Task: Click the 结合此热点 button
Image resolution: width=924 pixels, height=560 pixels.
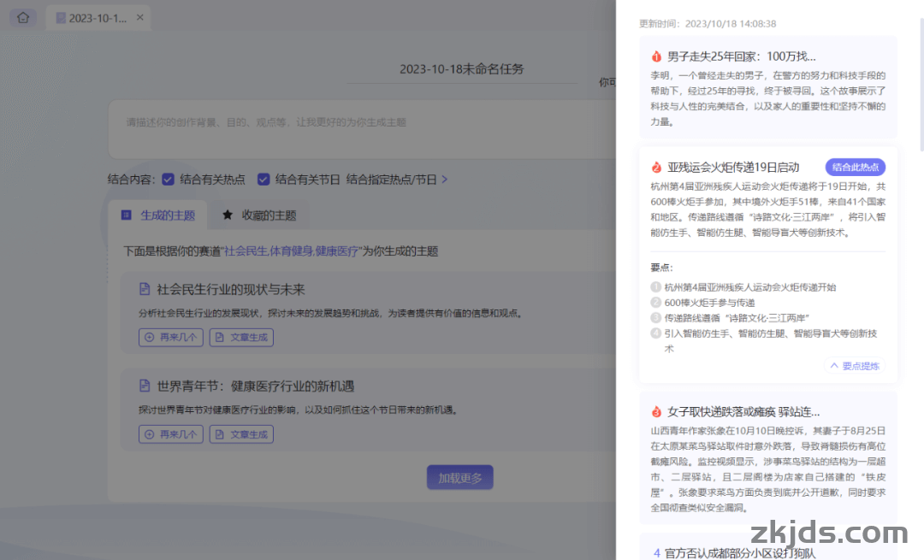Action: [x=855, y=168]
